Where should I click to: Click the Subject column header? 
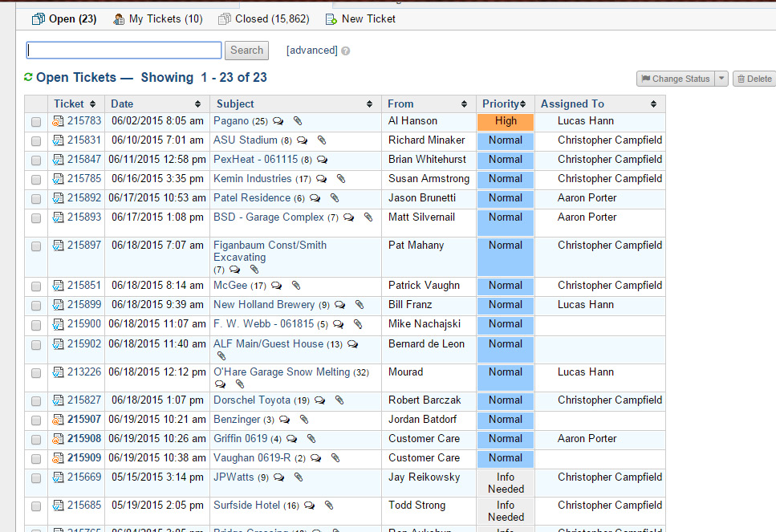point(235,104)
